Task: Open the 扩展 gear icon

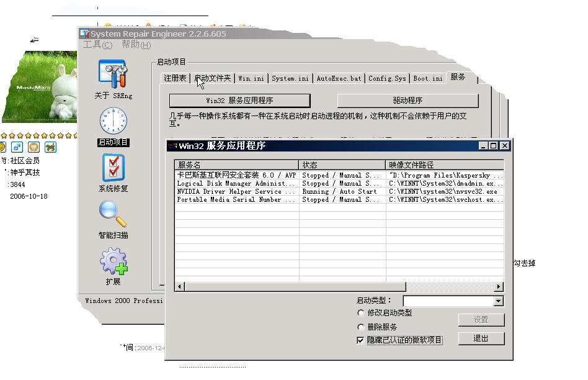Action: 114,261
